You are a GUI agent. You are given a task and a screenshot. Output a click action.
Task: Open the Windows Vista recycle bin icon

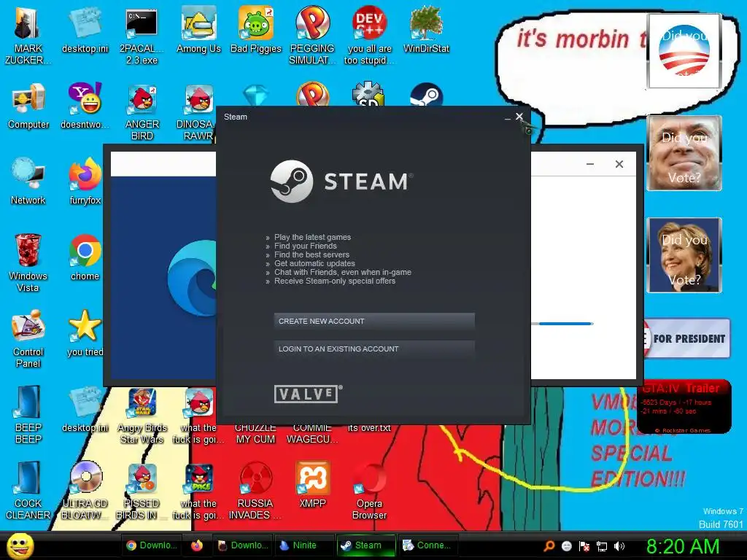tap(28, 262)
